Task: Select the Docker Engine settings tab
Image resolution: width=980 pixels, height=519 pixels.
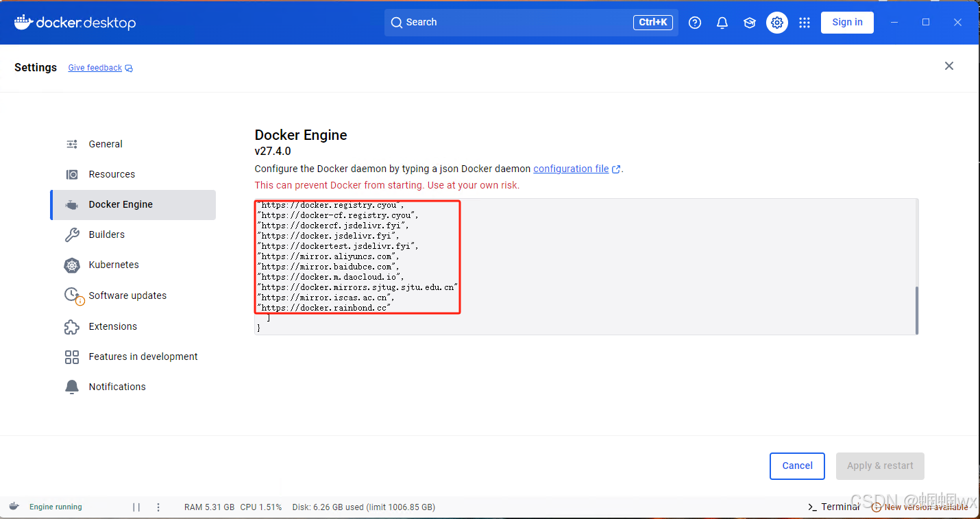Action: click(133, 204)
